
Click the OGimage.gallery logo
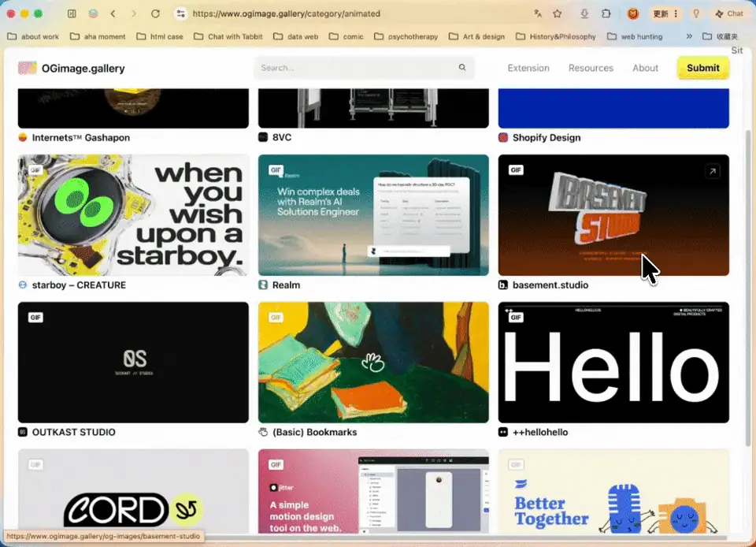[x=72, y=68]
